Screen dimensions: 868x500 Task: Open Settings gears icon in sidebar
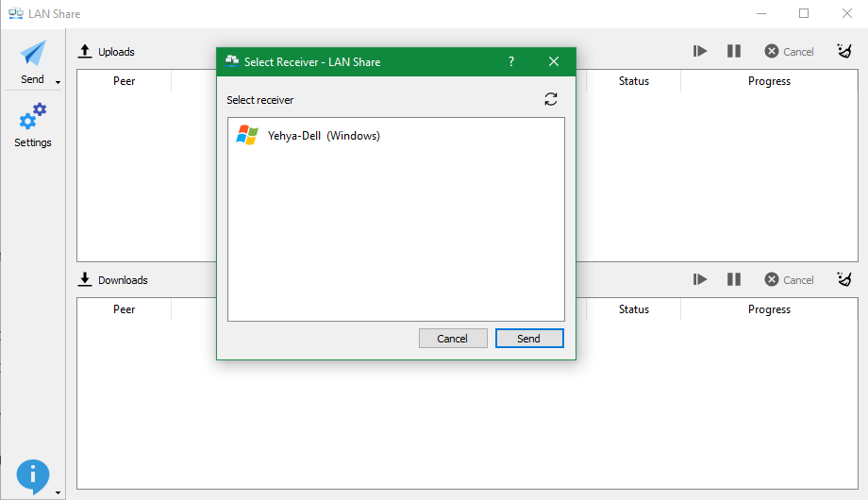click(x=33, y=116)
